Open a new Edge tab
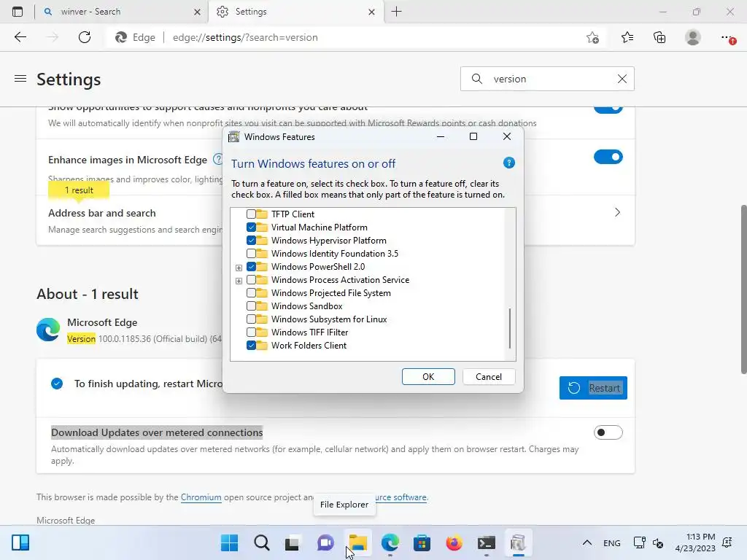The width and height of the screenshot is (747, 560). click(396, 12)
